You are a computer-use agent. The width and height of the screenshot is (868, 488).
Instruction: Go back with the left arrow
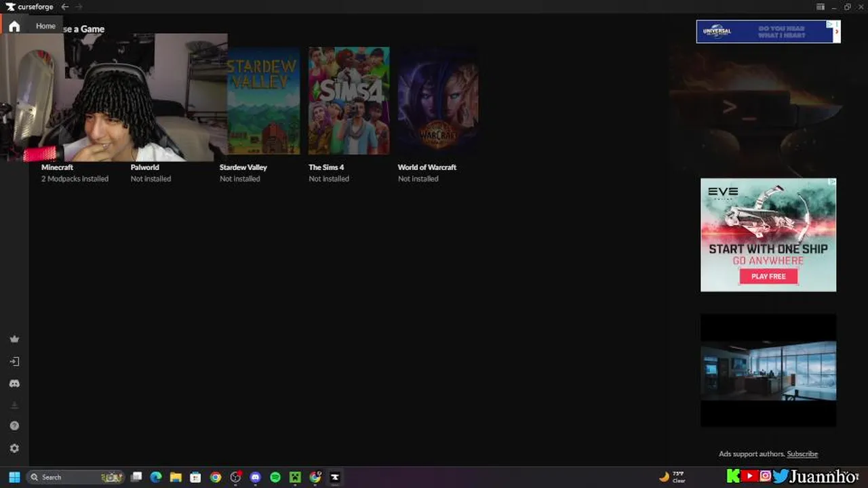coord(65,7)
